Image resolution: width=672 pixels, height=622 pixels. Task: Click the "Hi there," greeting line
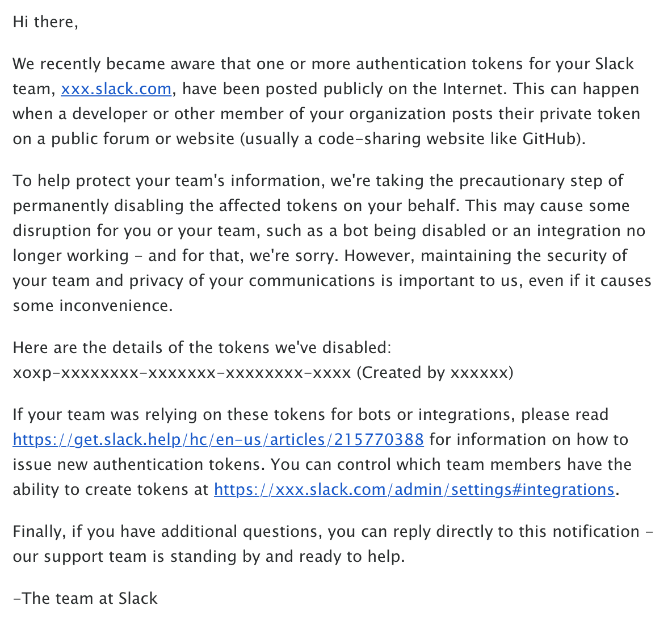tap(45, 22)
